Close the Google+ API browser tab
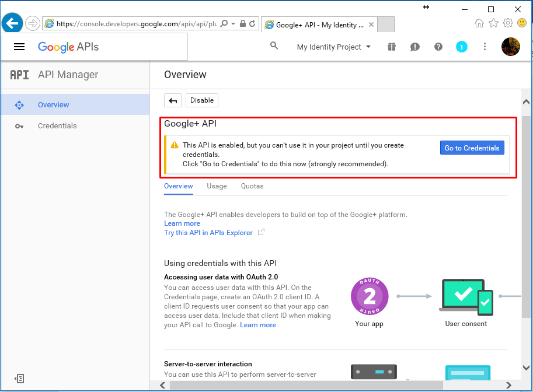The image size is (533, 392). pyautogui.click(x=371, y=24)
